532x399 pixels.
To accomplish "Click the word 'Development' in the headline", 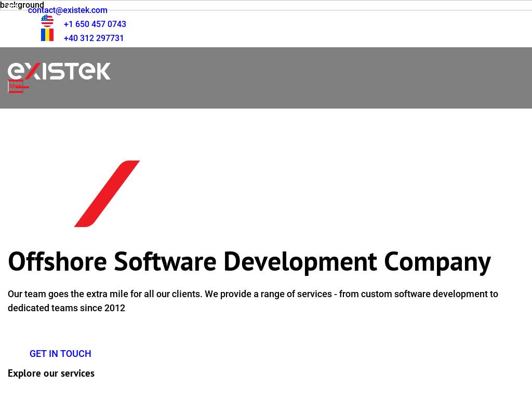I will [300, 261].
